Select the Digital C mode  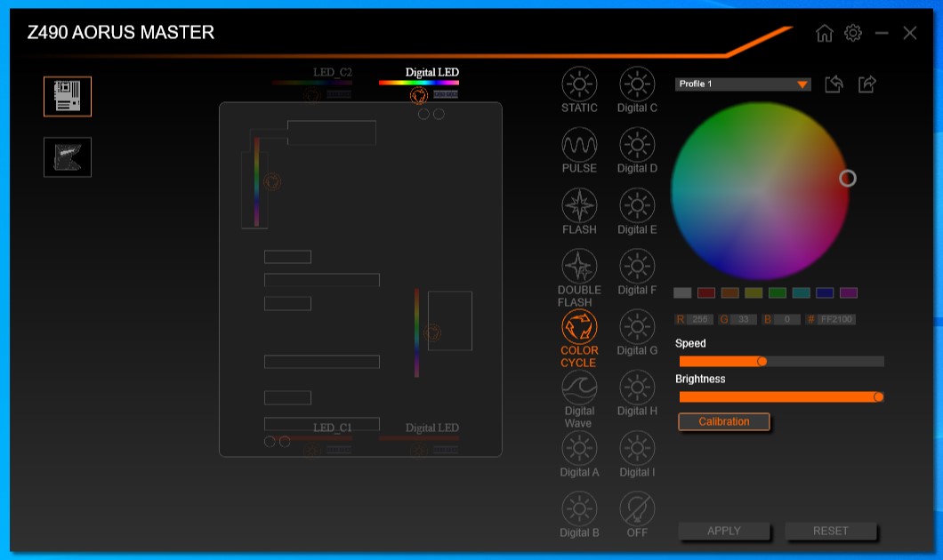[x=637, y=90]
